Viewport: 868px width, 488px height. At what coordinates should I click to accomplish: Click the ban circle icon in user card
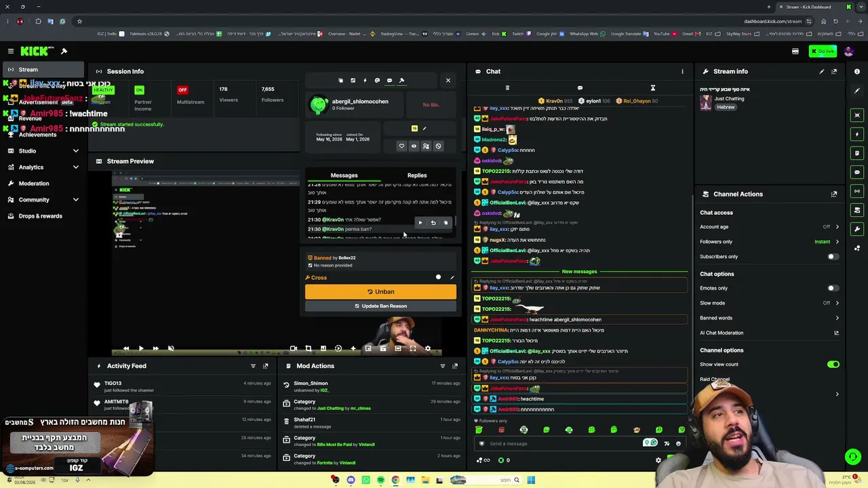[x=438, y=146]
